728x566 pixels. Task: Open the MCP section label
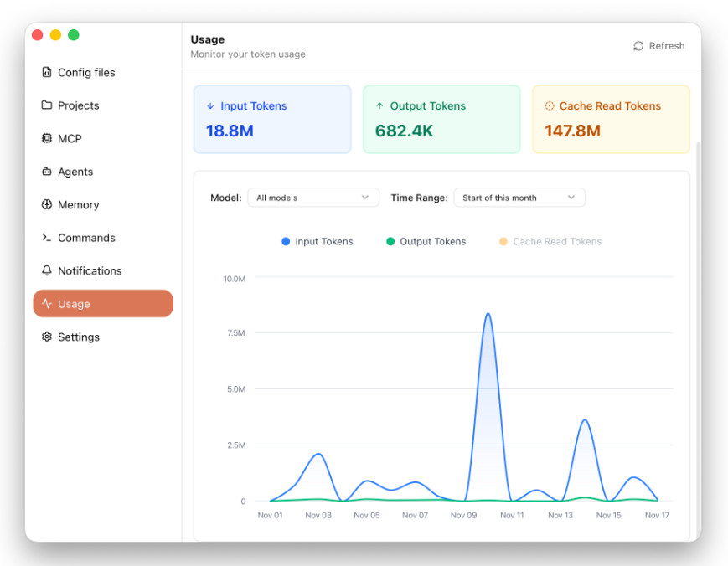tap(70, 139)
